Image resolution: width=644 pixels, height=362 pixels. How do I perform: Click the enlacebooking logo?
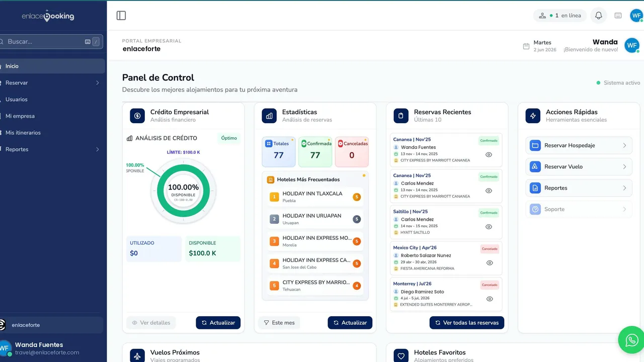48,16
